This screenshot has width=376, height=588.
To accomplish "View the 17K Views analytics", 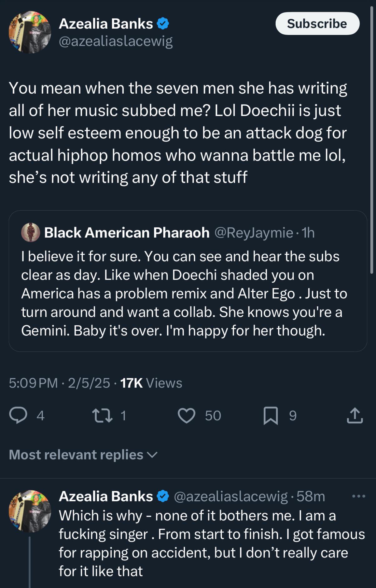I will click(151, 383).
